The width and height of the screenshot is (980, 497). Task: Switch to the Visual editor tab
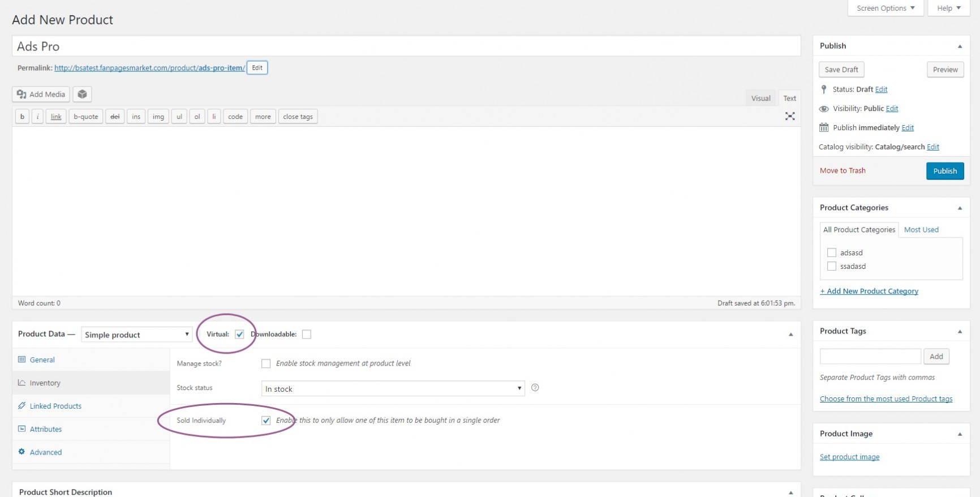coord(760,98)
